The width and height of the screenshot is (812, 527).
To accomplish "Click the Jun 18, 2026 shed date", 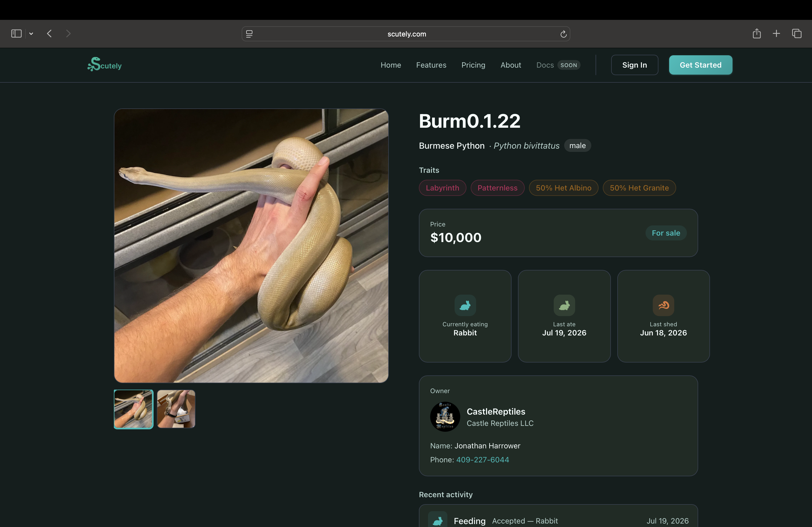I will [663, 333].
